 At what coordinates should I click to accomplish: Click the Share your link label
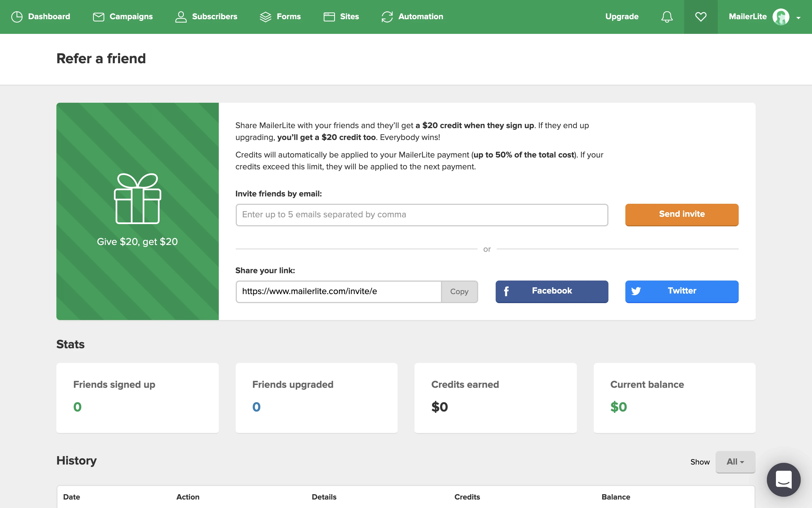click(265, 270)
